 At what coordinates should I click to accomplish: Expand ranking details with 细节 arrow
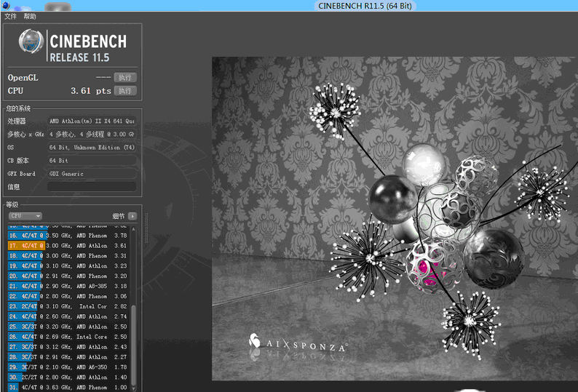(132, 216)
